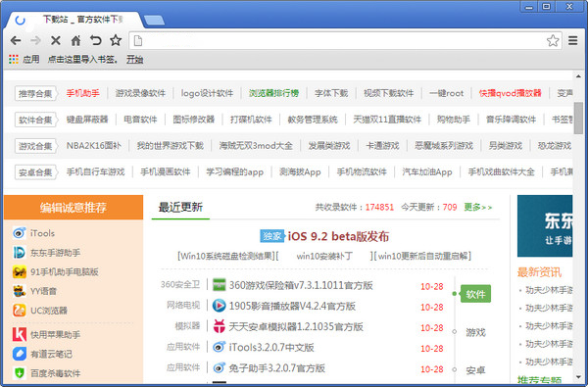Click the 1905影音播放器 play icon
This screenshot has width=588, height=387.
(x=219, y=306)
